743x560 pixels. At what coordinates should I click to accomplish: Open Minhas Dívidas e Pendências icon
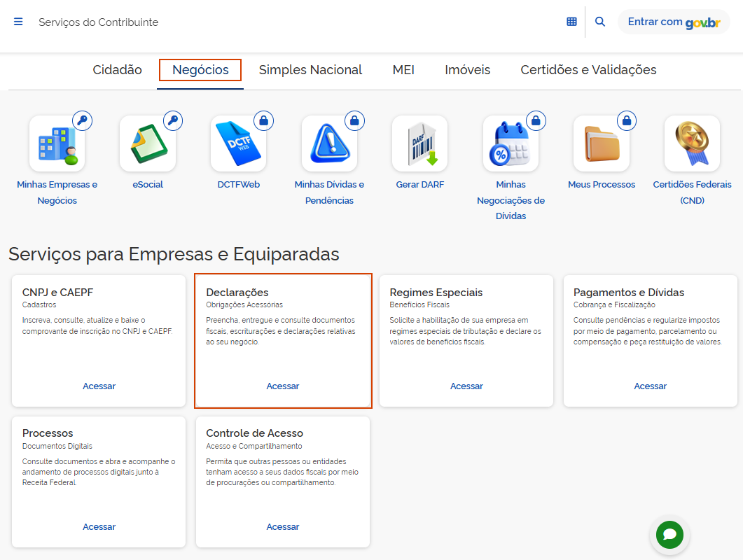point(329,144)
